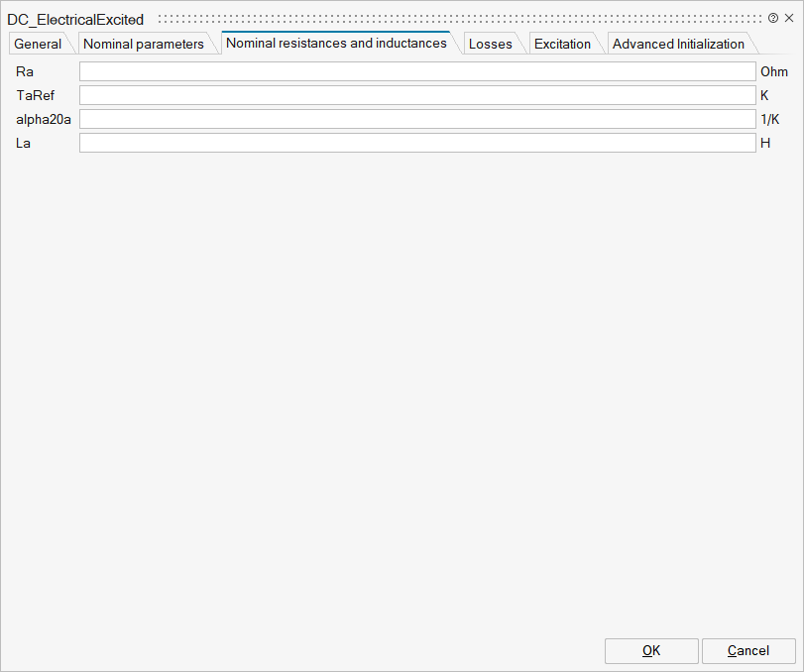Click the alpha20a parameter label
Image resolution: width=804 pixels, height=672 pixels.
pos(44,119)
